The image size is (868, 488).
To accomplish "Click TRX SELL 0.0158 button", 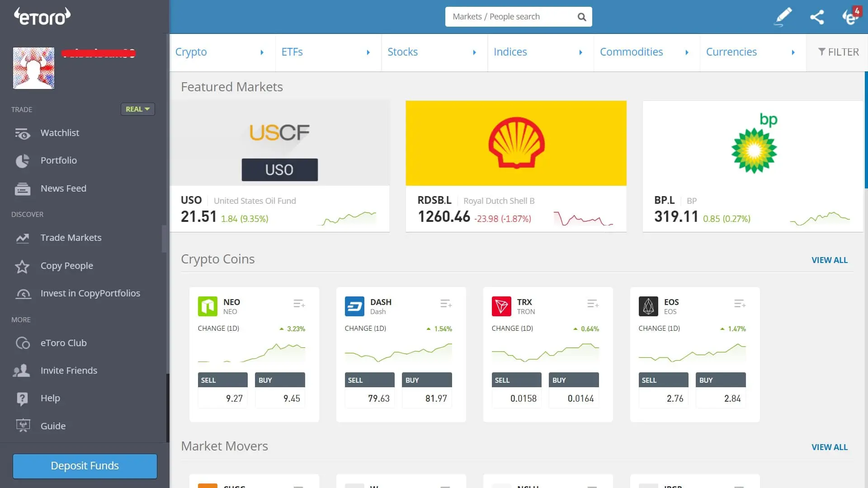I will (517, 390).
